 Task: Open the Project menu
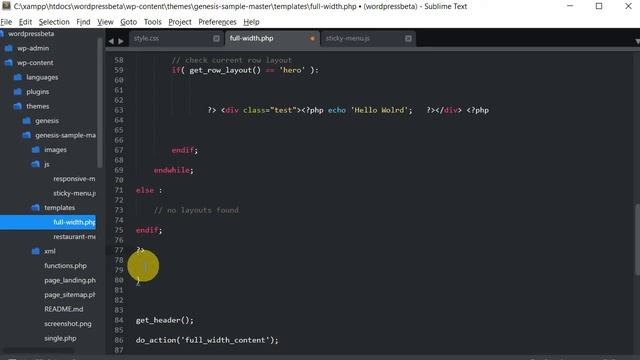[180, 22]
